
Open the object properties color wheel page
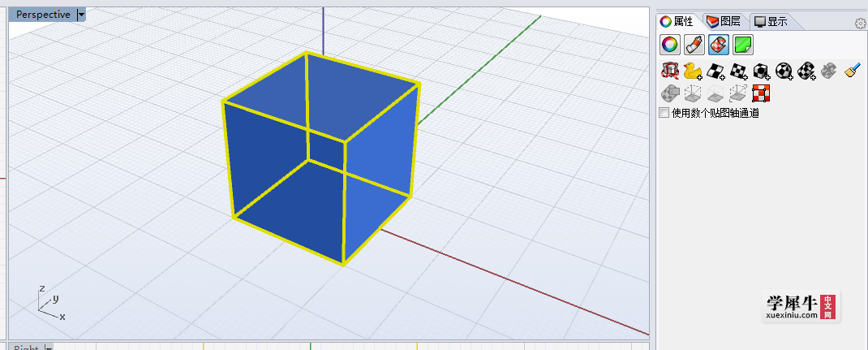(x=670, y=45)
